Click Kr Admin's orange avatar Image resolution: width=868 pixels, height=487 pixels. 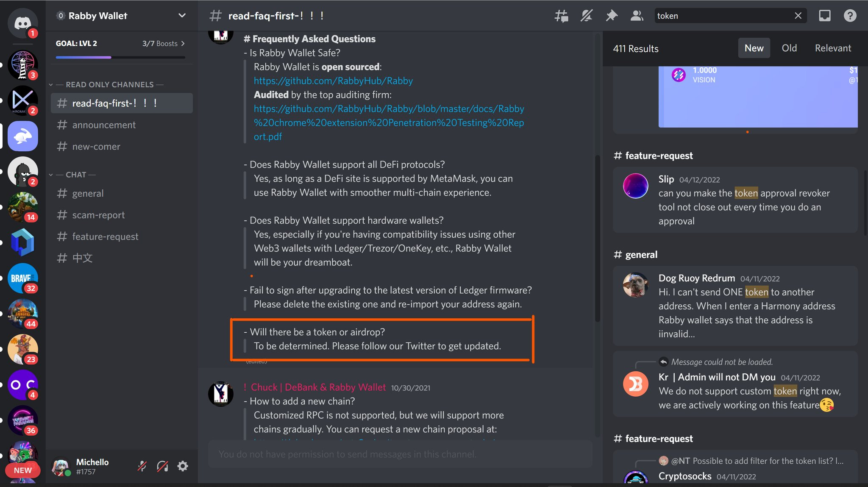635,384
